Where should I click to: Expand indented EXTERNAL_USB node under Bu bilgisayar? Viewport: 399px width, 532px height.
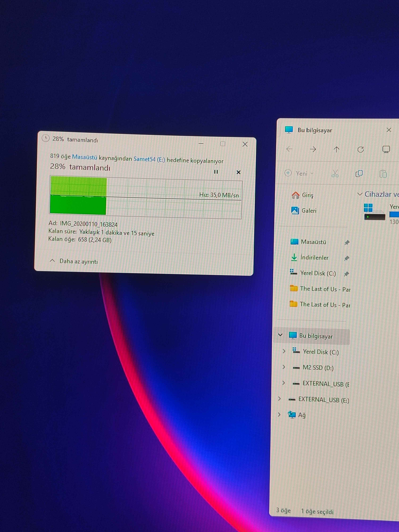tap(283, 383)
